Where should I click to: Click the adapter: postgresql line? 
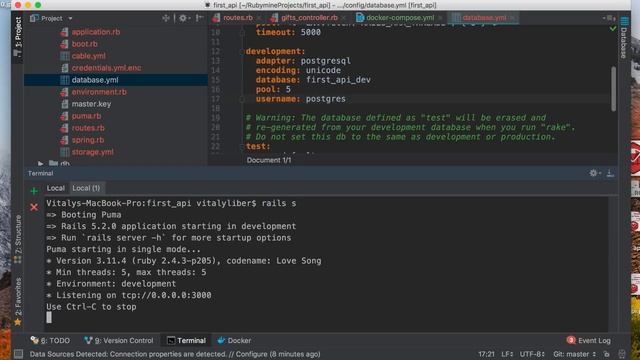(303, 61)
